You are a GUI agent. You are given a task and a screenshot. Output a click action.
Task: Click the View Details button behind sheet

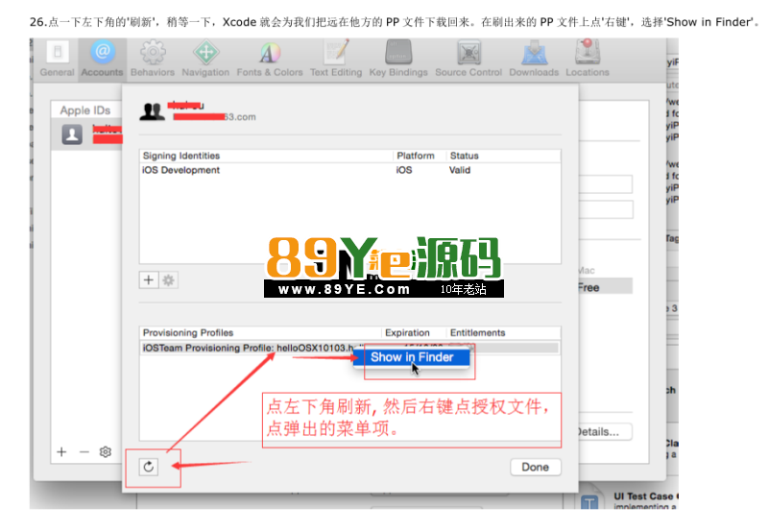605,432
